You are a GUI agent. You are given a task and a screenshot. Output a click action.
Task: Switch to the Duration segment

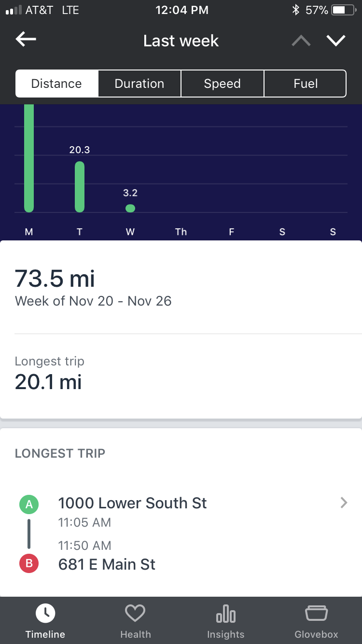pyautogui.click(x=139, y=84)
